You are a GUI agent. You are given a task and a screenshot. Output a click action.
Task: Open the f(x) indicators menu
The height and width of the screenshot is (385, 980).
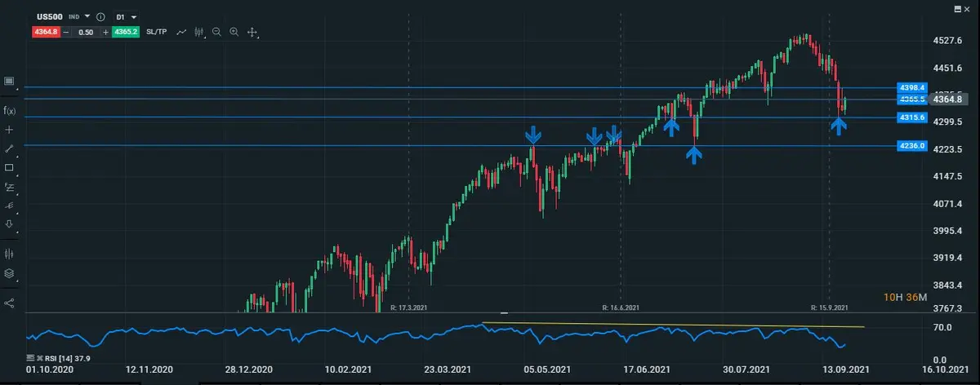pyautogui.click(x=10, y=110)
